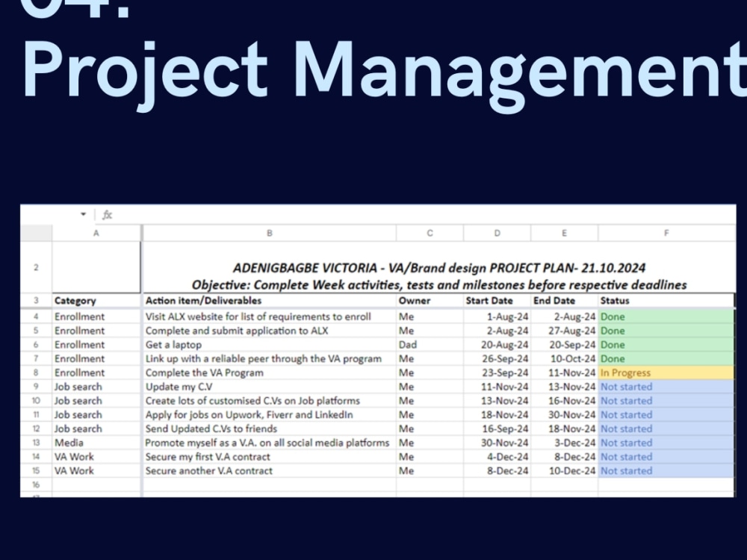Select the 'Start Date' header cell
747x560 pixels.
click(497, 301)
